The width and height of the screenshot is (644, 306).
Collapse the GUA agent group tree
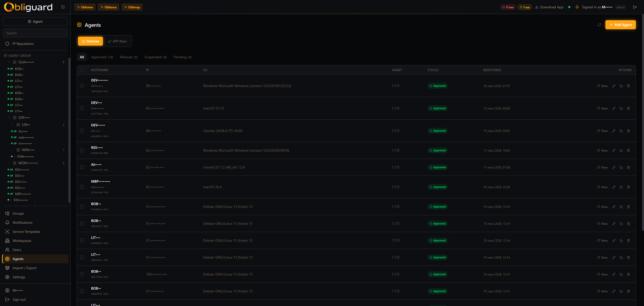coord(9,62)
